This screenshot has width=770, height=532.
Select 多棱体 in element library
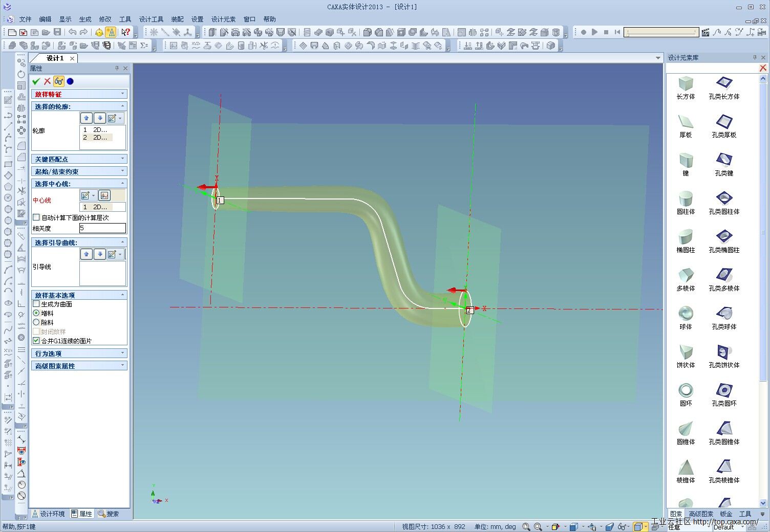click(686, 279)
